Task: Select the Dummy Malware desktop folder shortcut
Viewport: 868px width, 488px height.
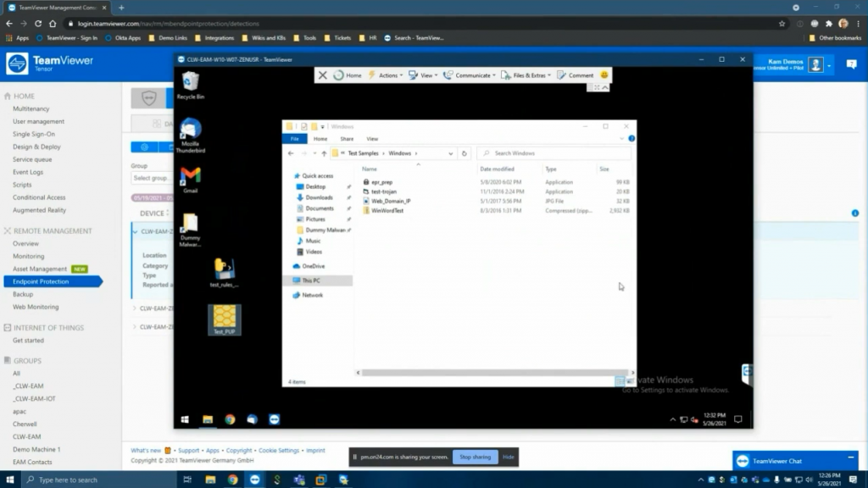Action: pos(191,230)
